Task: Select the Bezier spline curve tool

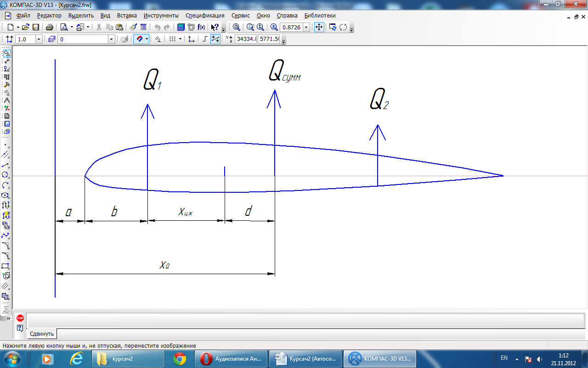Action: coord(6,236)
